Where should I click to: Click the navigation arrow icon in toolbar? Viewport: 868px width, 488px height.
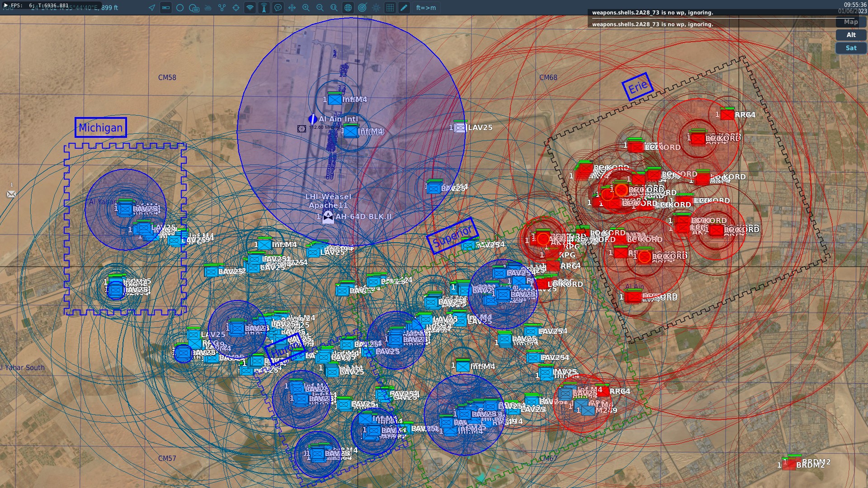(152, 8)
